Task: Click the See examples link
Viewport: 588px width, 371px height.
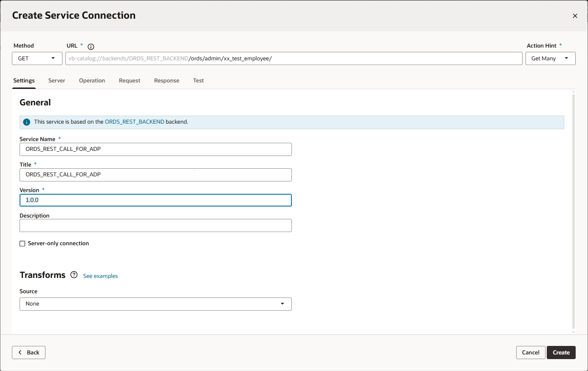Action: point(100,276)
